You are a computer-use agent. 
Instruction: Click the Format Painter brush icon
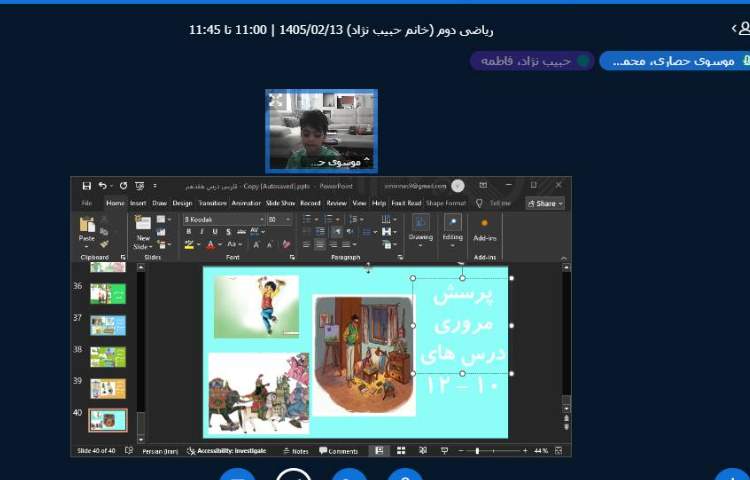point(104,244)
